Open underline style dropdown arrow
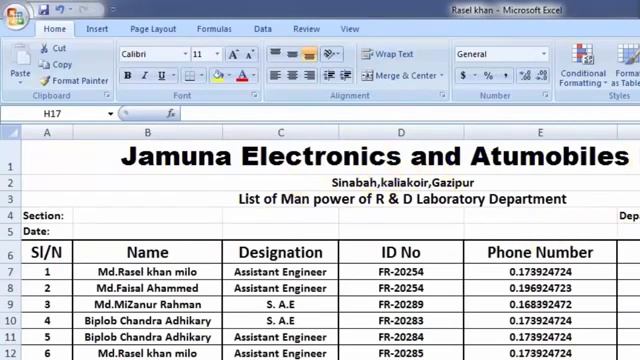This screenshot has width=640, height=360. point(173,76)
